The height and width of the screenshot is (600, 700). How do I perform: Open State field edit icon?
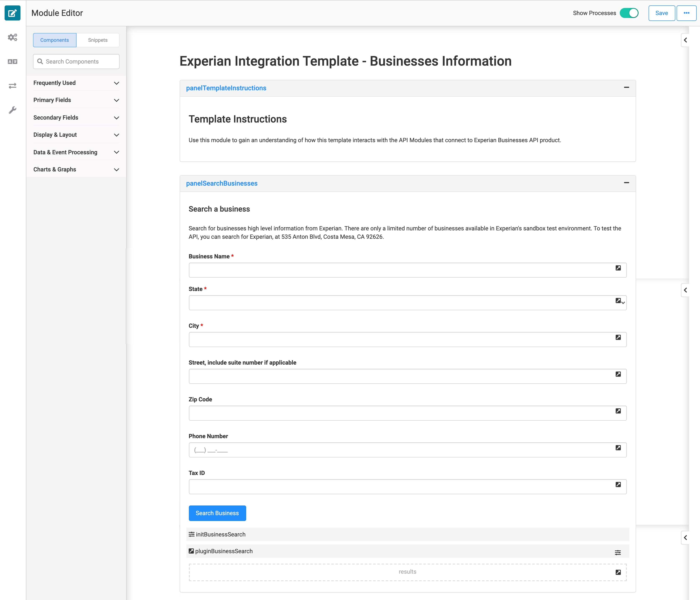coord(618,300)
